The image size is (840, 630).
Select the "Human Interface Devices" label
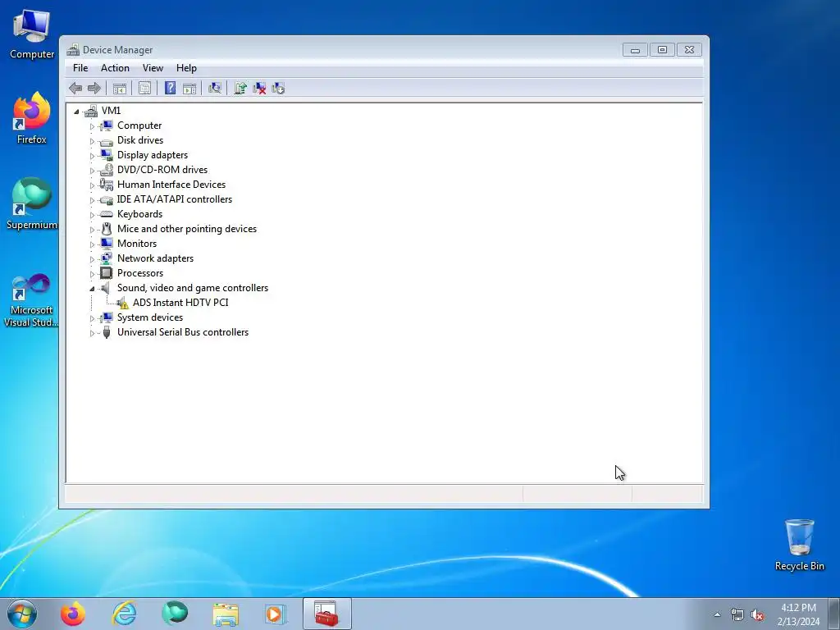coord(171,185)
